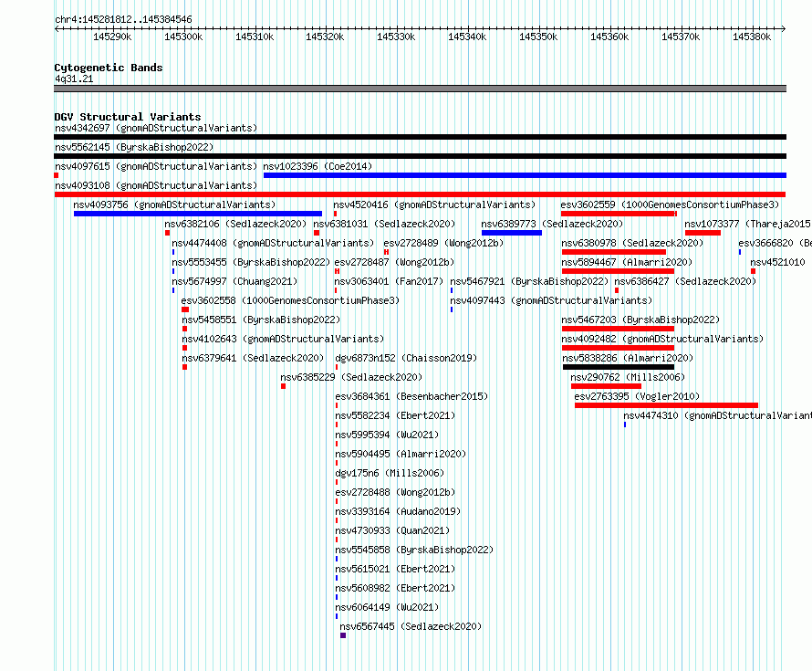Open nsv5467921 ByrskaBishop2022 label
This screenshot has width=812, height=671.
529,281
